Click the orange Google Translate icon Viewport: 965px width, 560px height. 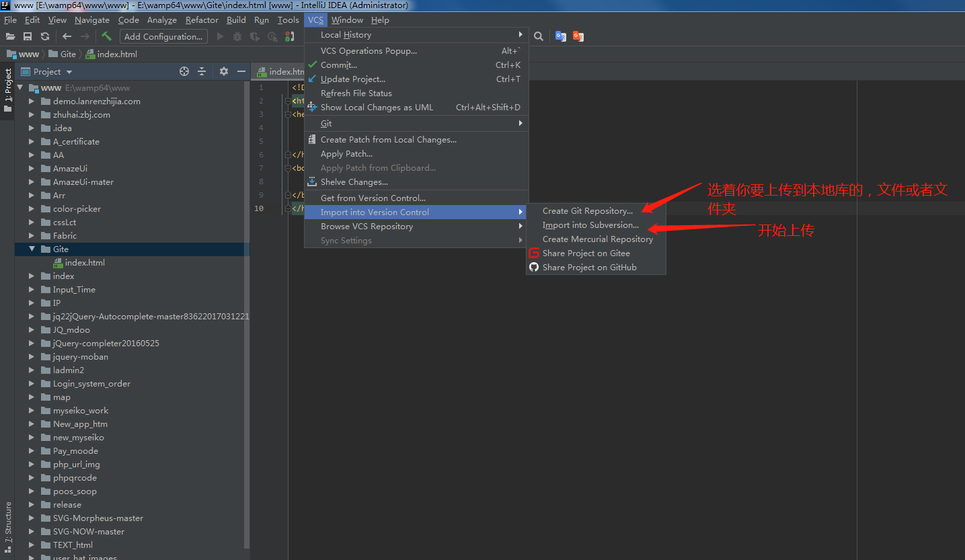pos(578,36)
